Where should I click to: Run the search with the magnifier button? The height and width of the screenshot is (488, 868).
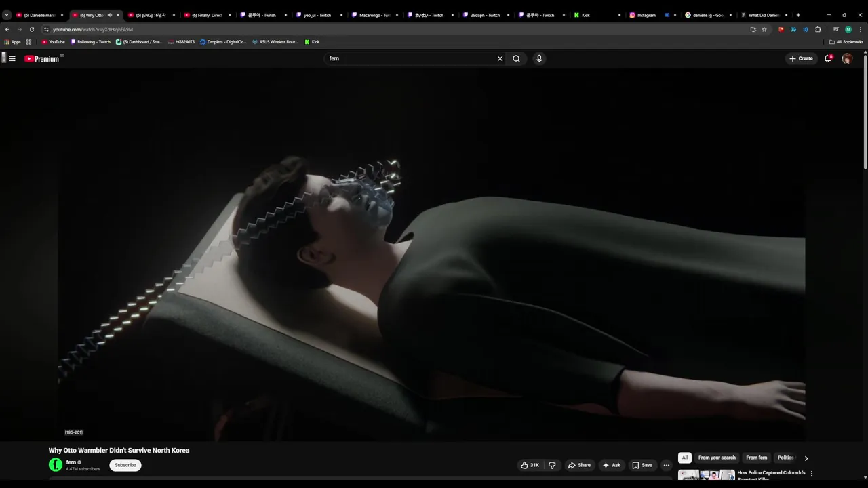coord(517,59)
